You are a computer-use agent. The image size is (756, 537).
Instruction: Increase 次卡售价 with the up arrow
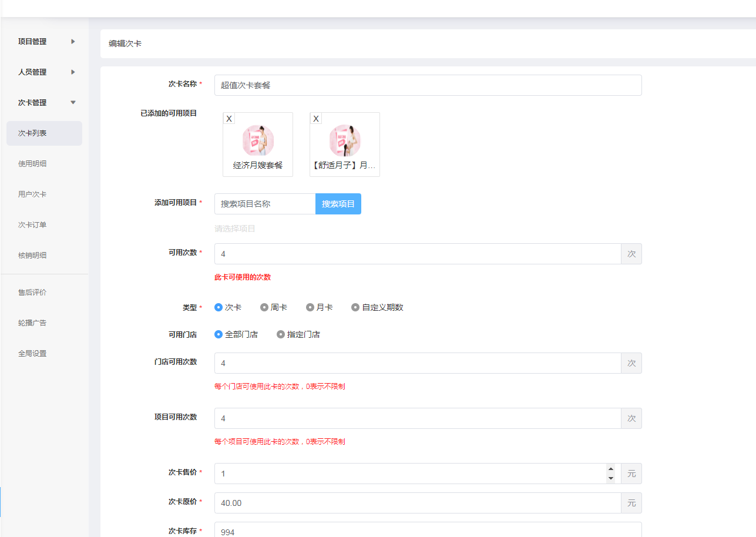[611, 469]
